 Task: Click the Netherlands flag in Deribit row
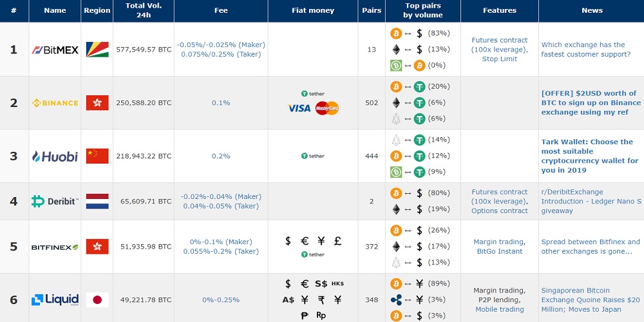point(97,202)
